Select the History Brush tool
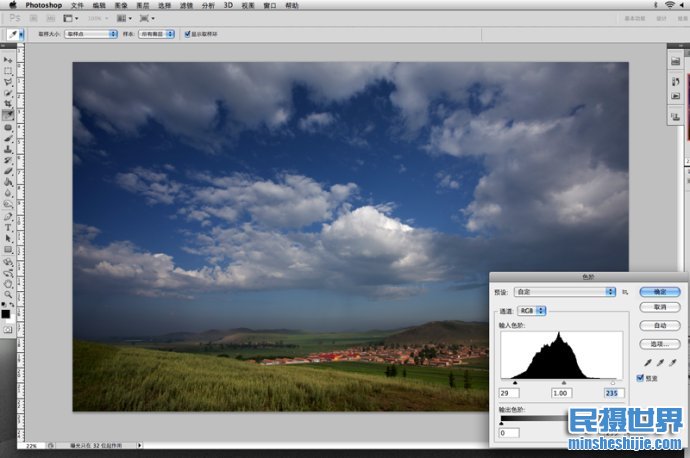The width and height of the screenshot is (690, 458). (8, 161)
